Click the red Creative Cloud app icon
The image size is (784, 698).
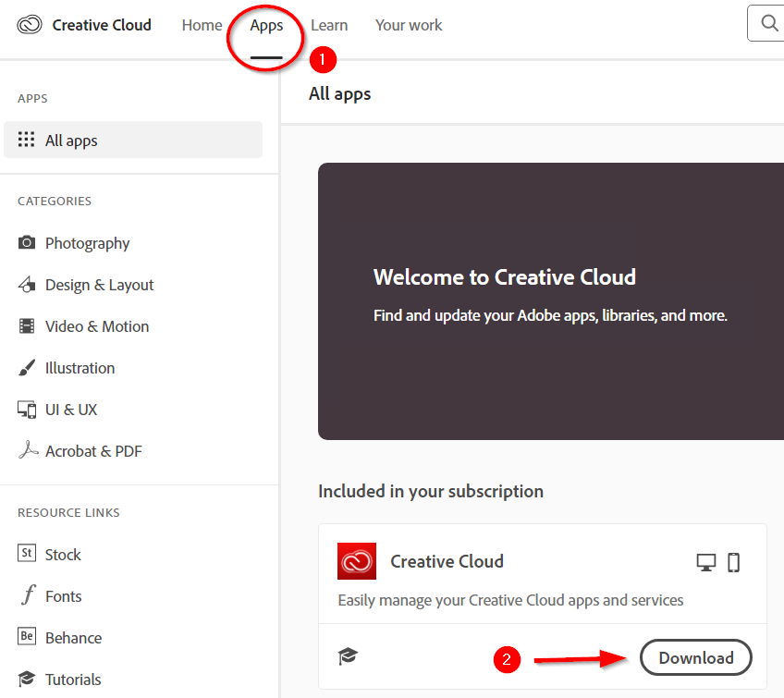point(357,561)
